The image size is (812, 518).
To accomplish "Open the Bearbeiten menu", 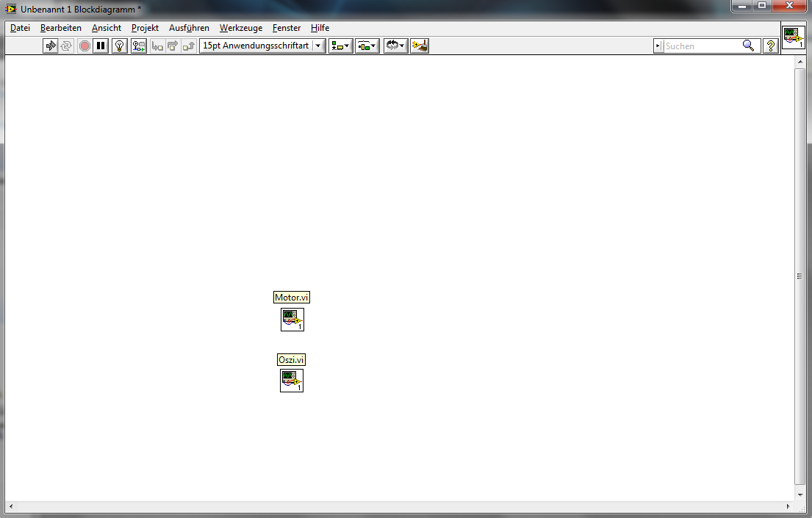I will [60, 28].
